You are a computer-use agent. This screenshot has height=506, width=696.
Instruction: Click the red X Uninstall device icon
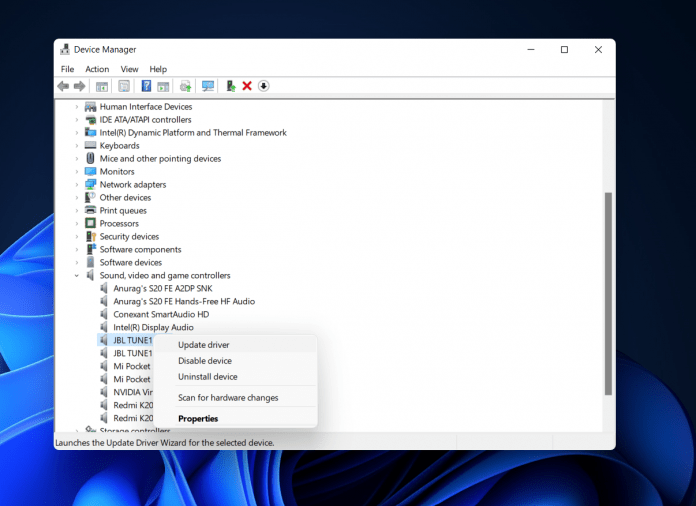(x=247, y=86)
